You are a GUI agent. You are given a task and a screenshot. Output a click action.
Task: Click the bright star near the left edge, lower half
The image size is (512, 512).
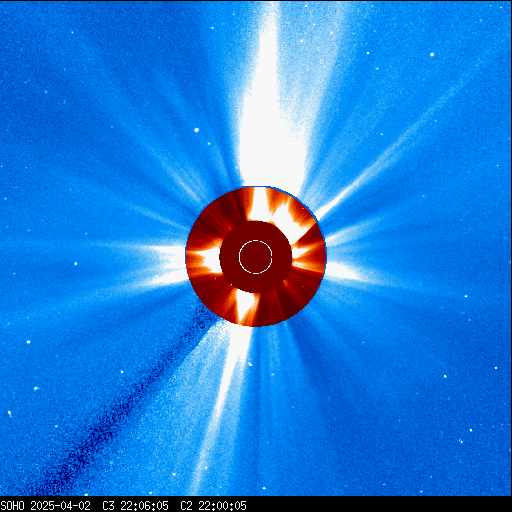[28, 342]
